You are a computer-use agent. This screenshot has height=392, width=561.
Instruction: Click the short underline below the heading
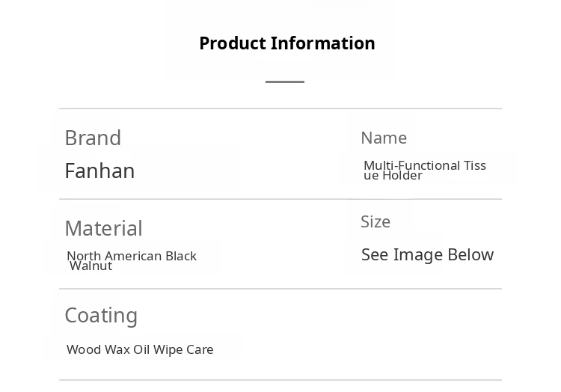coord(284,82)
